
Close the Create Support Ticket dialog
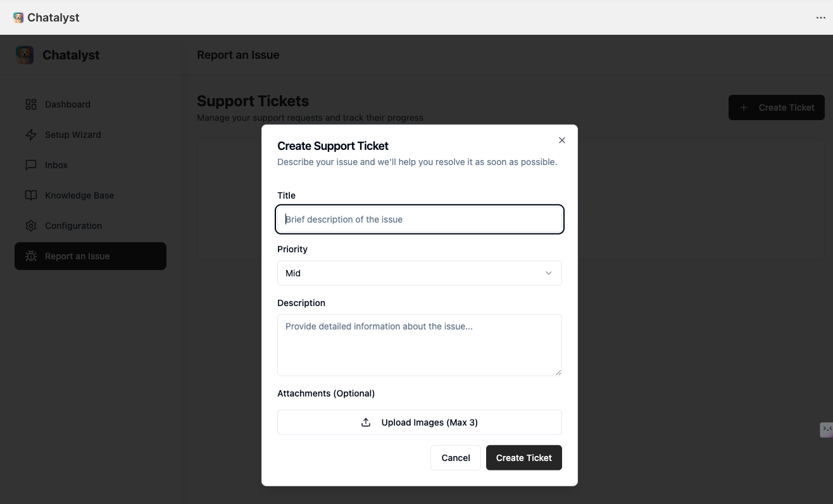(x=562, y=140)
